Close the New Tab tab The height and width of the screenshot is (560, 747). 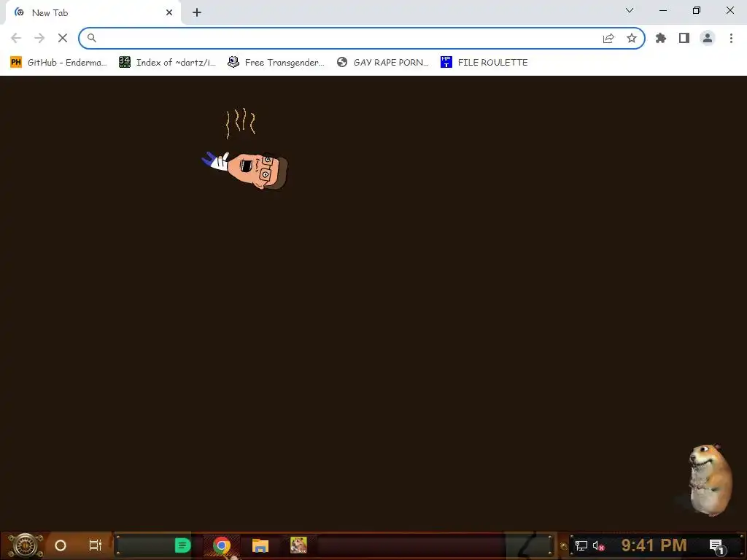(169, 13)
